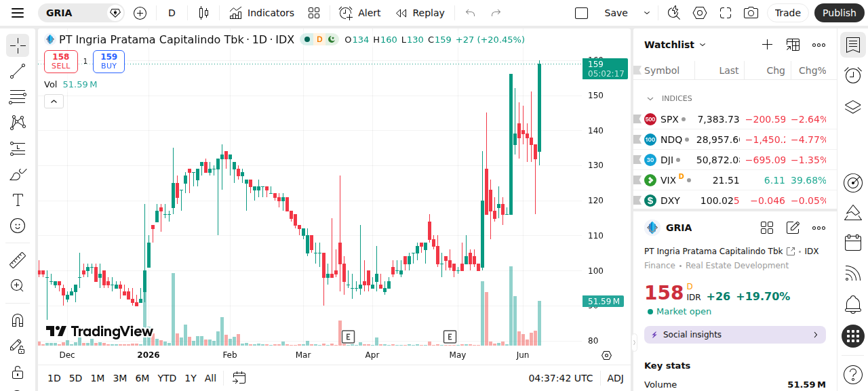868x391 pixels.
Task: Add a symbol to watchlist
Action: tap(767, 45)
